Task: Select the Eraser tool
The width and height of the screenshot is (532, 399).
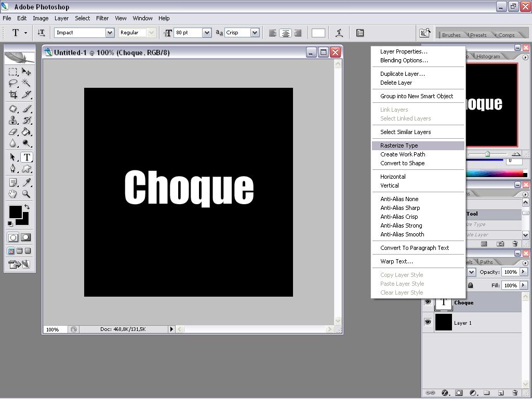Action: [x=13, y=131]
